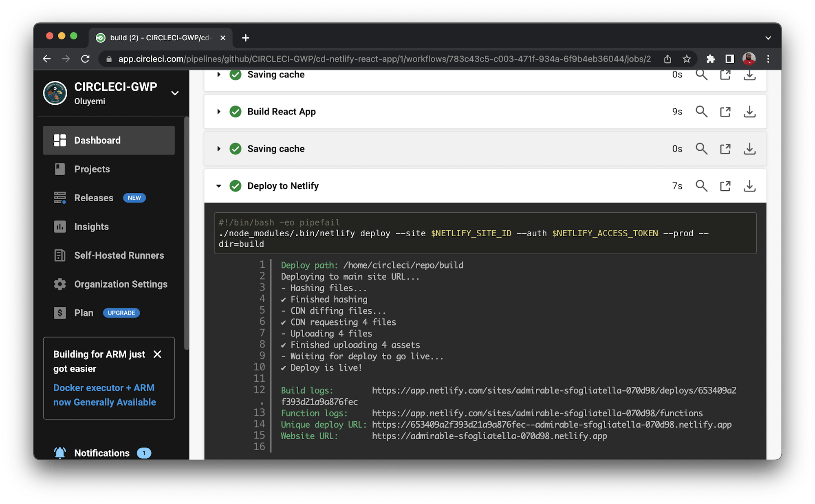Open Dashboard from the sidebar
Image resolution: width=815 pixels, height=504 pixels.
pos(97,140)
